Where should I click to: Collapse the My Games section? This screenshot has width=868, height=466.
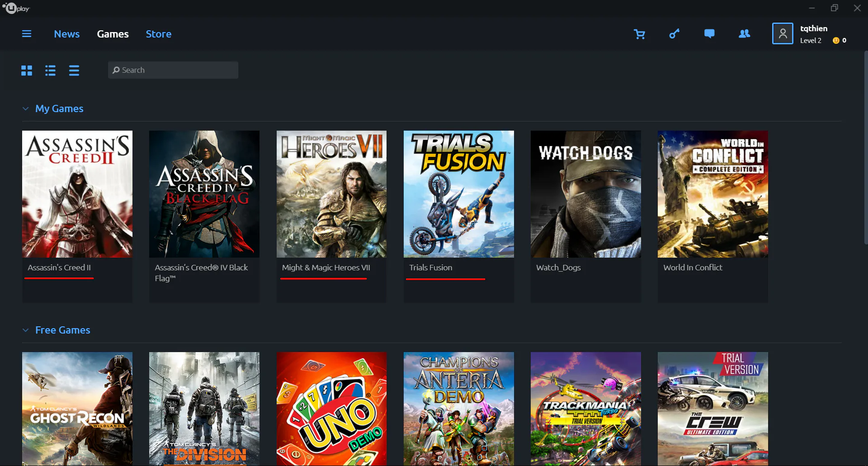(26, 108)
